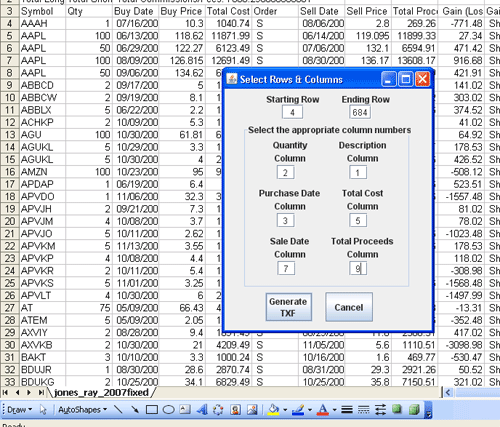Click cell containing ABBCD

(x=42, y=85)
